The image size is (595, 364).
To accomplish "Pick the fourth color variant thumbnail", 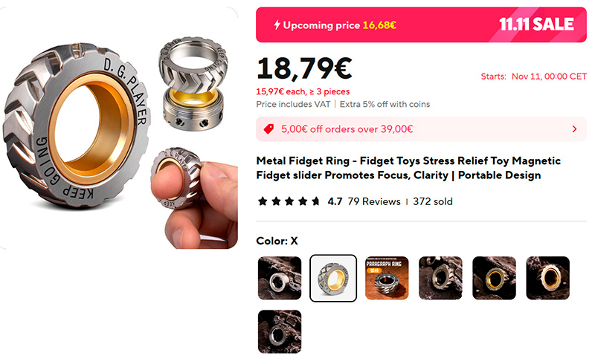I will [x=440, y=278].
